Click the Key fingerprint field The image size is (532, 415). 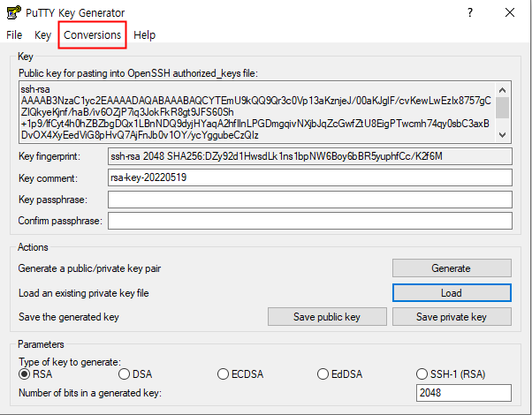coord(310,156)
